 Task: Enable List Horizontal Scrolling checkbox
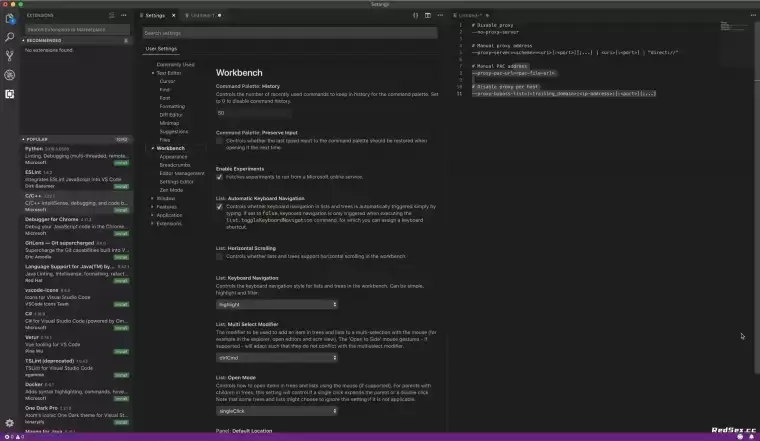pos(219,256)
